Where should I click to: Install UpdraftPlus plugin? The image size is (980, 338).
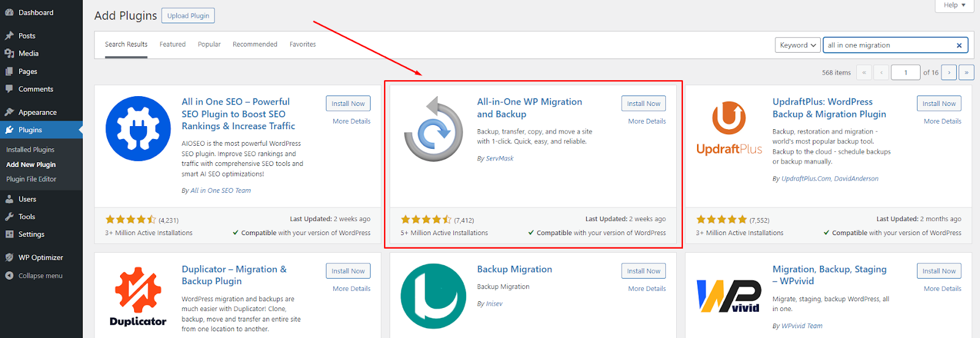point(939,103)
